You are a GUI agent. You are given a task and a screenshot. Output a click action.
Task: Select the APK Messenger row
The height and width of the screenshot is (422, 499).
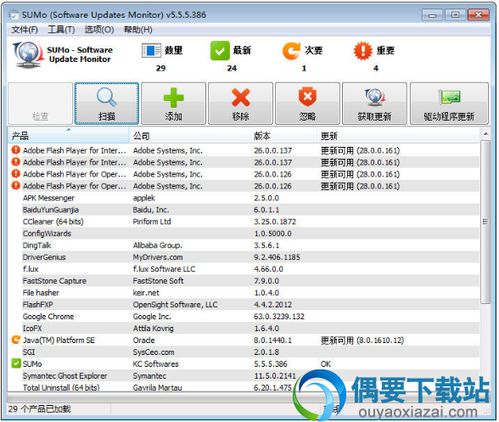pos(244,198)
